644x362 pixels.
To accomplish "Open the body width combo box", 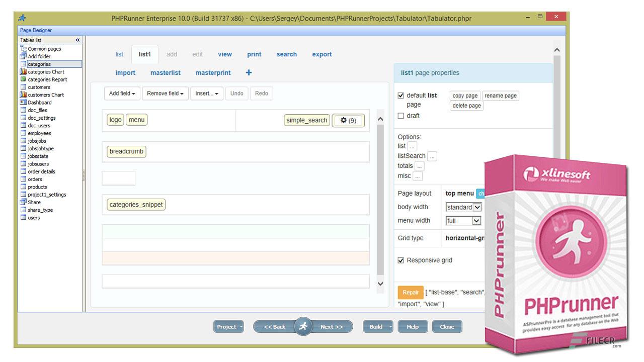I will click(x=464, y=207).
